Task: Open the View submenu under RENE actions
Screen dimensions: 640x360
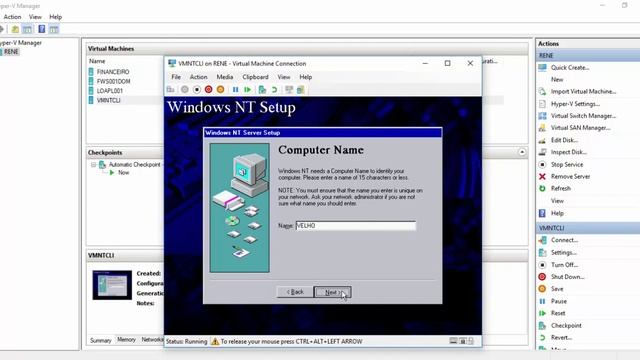Action: point(557,201)
